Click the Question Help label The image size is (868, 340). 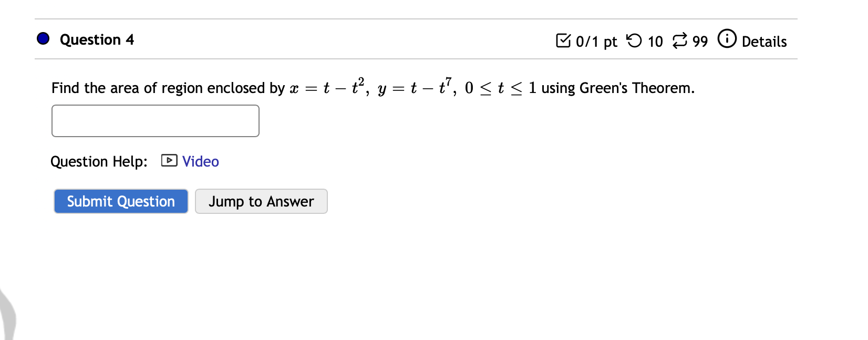point(99,162)
